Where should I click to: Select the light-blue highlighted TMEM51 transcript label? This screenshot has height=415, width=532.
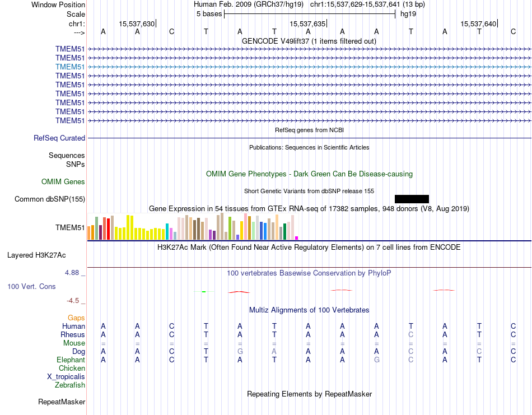pyautogui.click(x=70, y=67)
